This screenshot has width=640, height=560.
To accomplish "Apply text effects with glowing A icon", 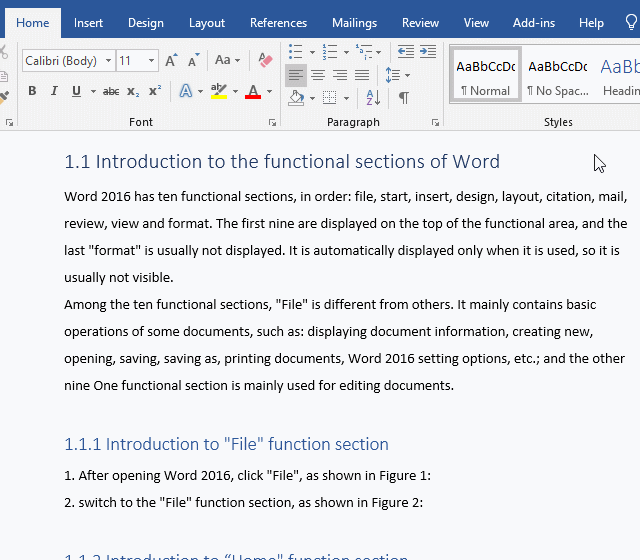I will [186, 91].
